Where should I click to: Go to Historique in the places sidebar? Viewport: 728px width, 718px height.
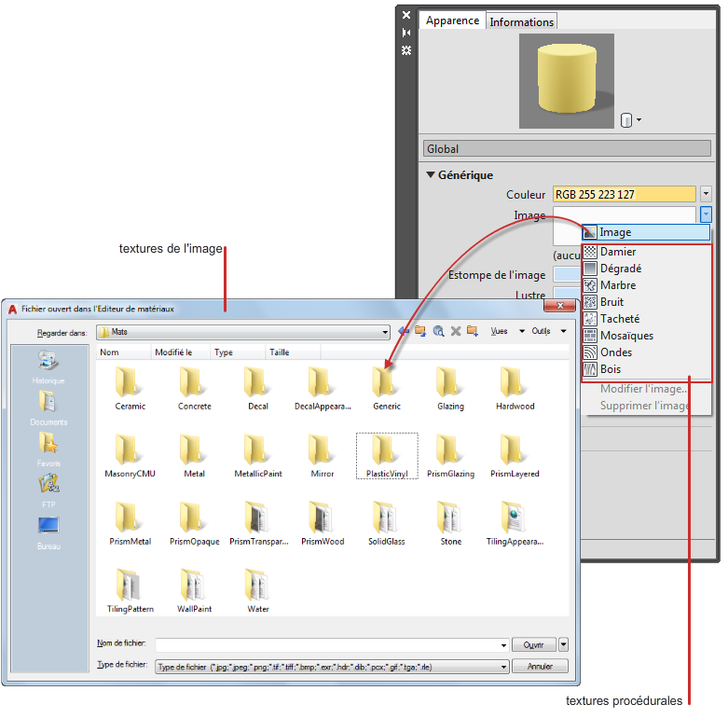pos(48,367)
